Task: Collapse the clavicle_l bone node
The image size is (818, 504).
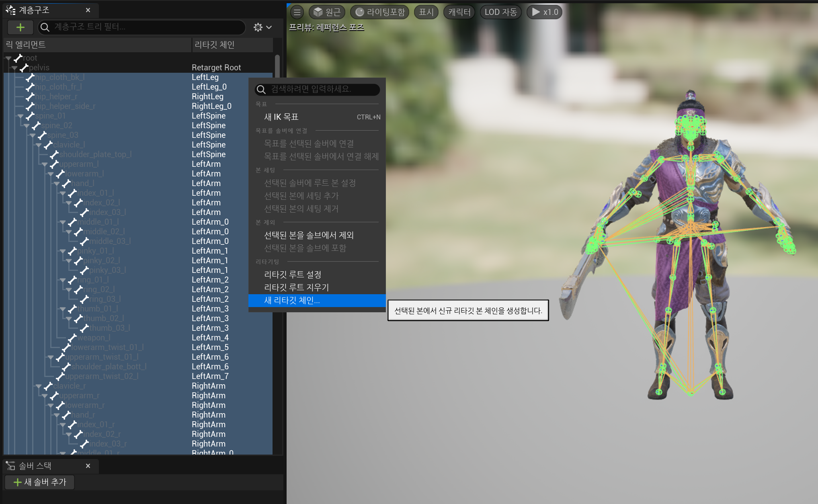Action: [x=38, y=145]
